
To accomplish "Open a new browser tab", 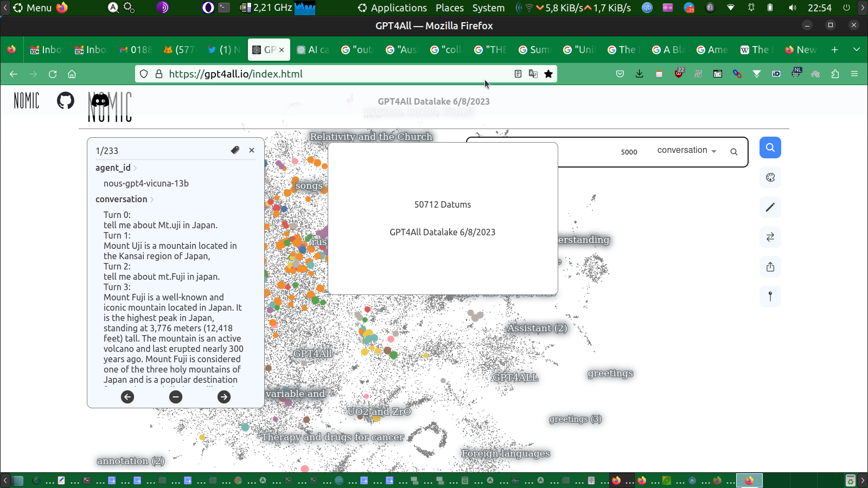I will (835, 49).
